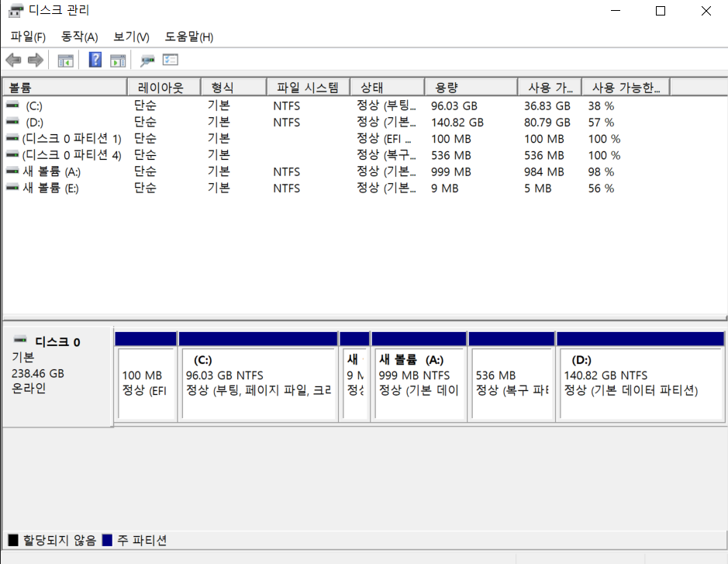This screenshot has width=728, height=564.
Task: Click the black 할당되지 않음 legend swatch
Action: (13, 540)
